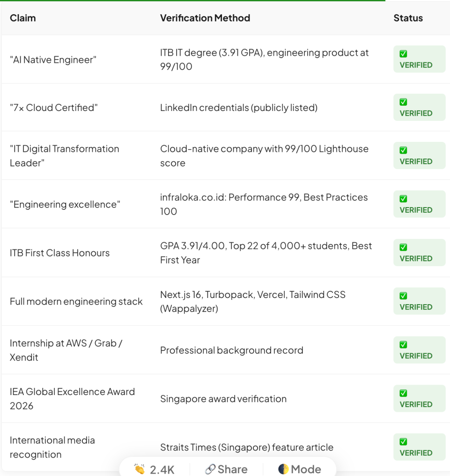Click the Share link icon

pos(210,469)
